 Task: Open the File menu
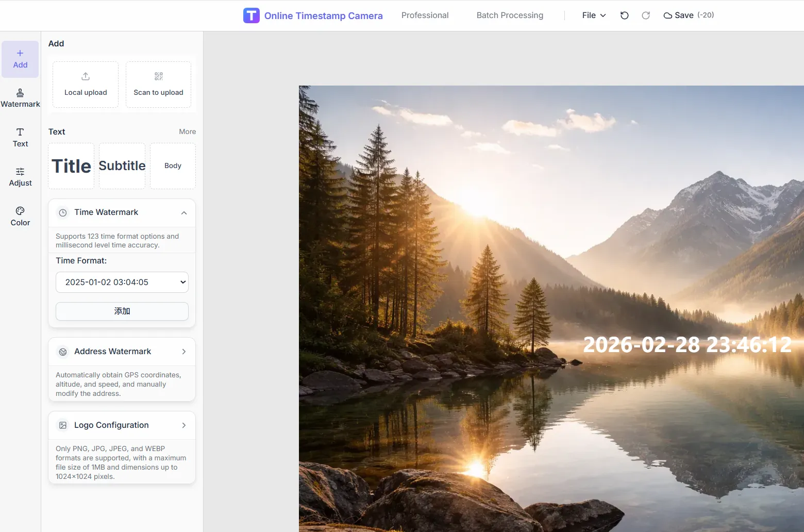tap(594, 15)
